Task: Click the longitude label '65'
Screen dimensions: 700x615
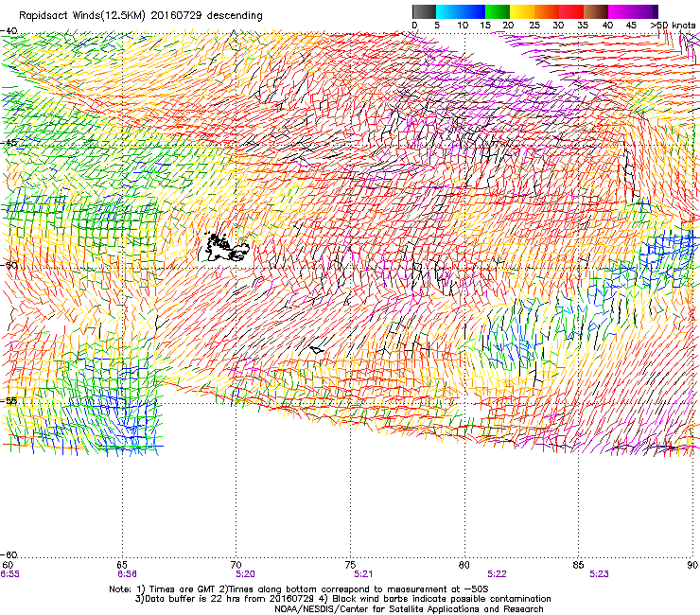Action: 122,565
